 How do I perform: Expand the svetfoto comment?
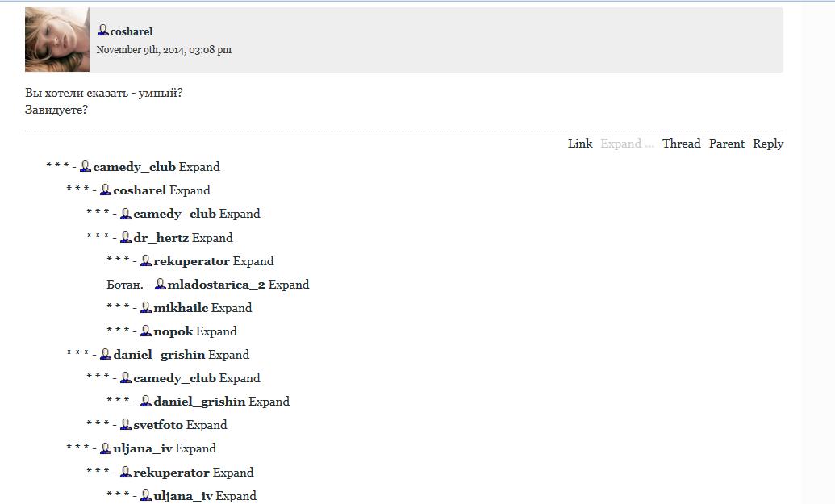point(207,425)
